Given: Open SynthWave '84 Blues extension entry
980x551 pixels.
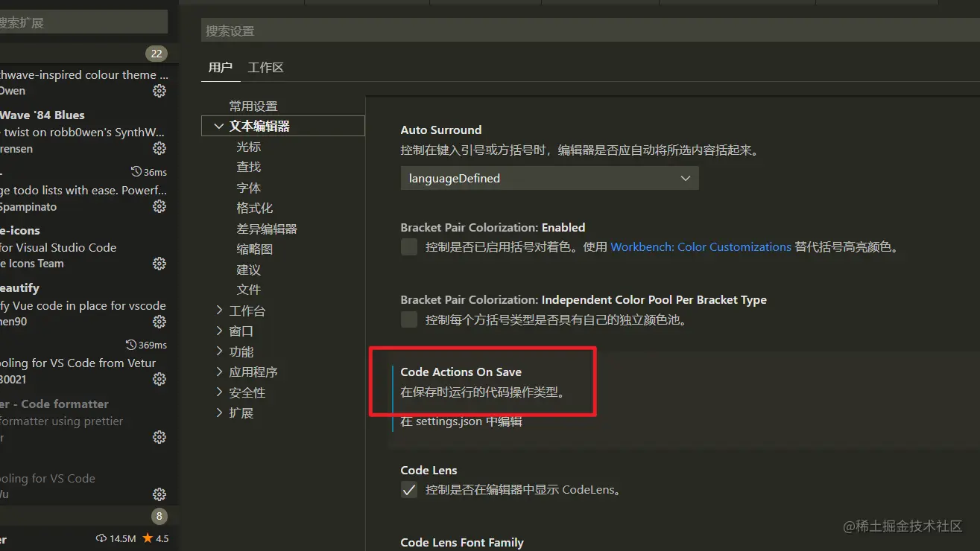Looking at the screenshot, I should click(x=83, y=132).
